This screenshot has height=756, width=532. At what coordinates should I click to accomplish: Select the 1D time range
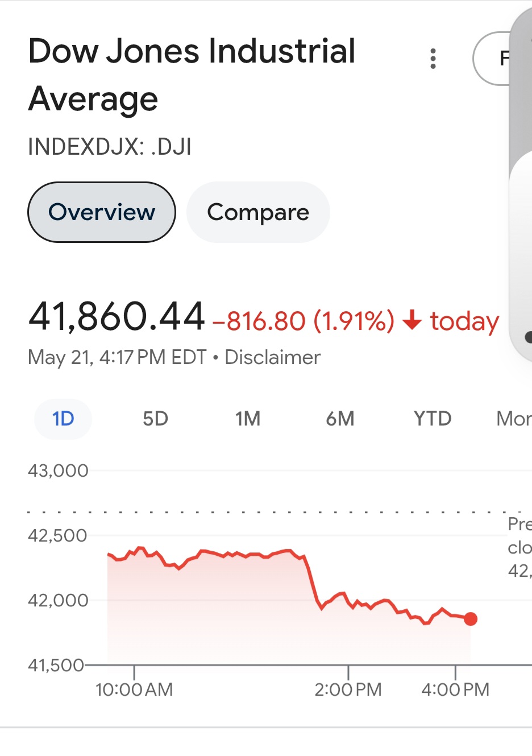63,419
